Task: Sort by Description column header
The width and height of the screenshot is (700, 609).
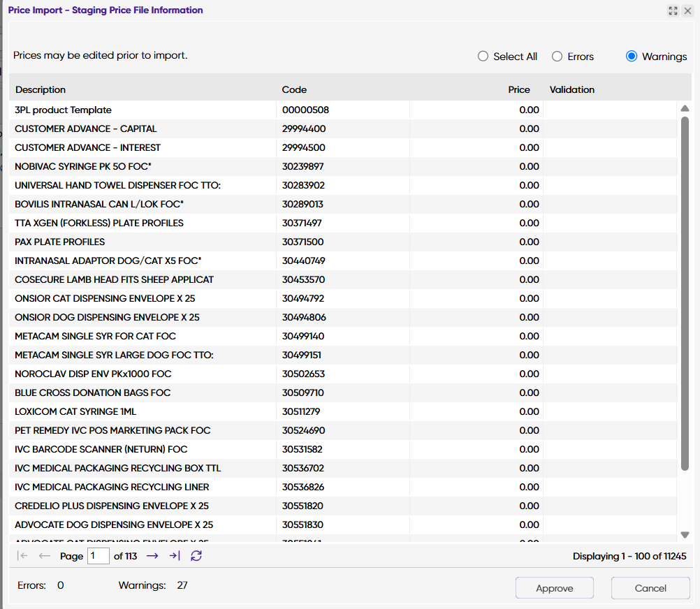Action: [x=41, y=89]
